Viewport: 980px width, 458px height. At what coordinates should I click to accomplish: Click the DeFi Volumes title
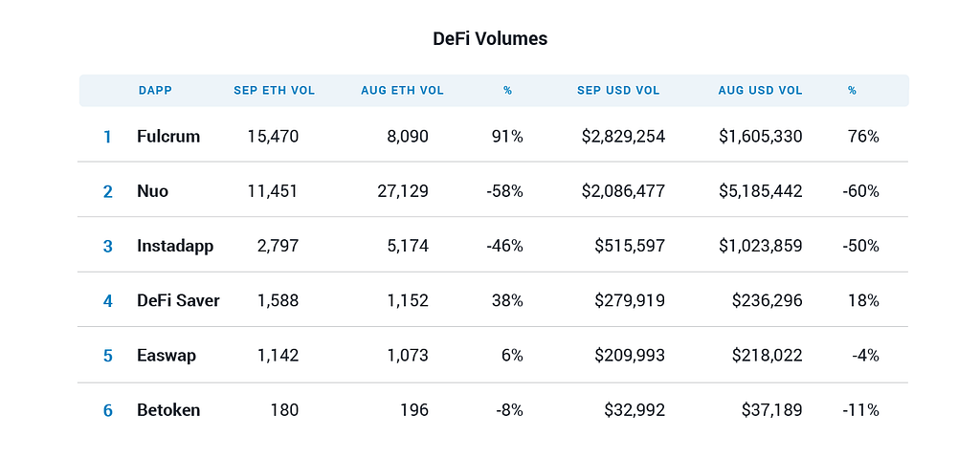click(x=489, y=39)
